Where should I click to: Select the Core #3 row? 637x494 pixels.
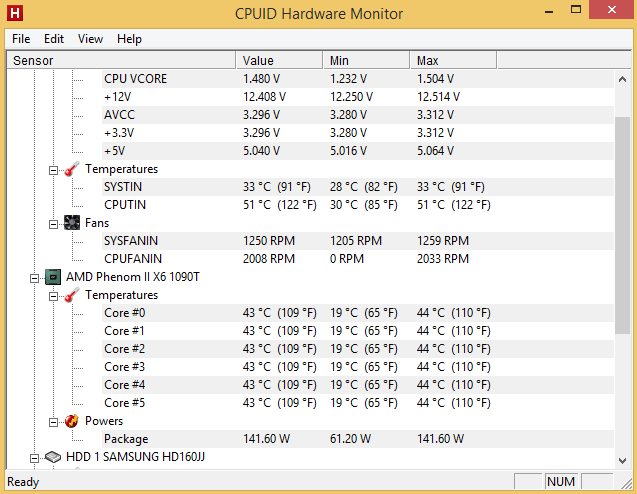[x=358, y=367]
